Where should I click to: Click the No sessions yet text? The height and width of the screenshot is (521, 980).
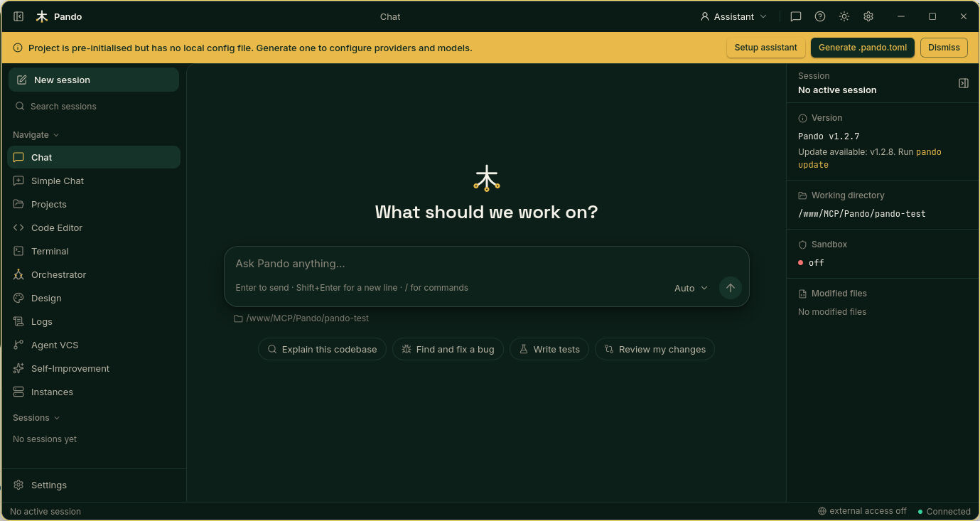tap(45, 439)
